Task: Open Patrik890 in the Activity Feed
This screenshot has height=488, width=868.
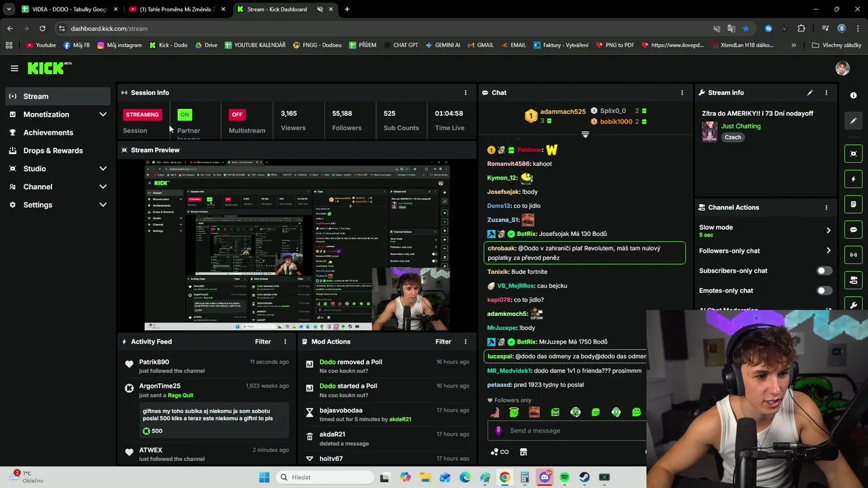Action: click(154, 362)
